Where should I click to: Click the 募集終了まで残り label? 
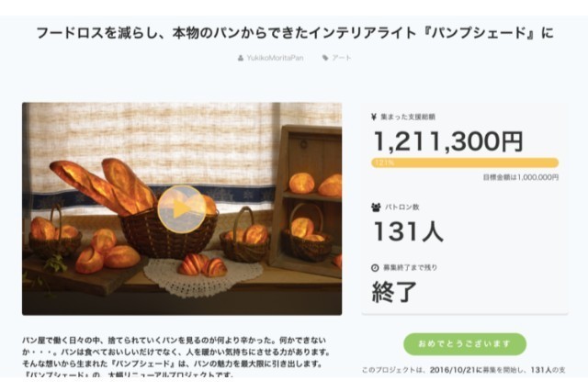(410, 268)
